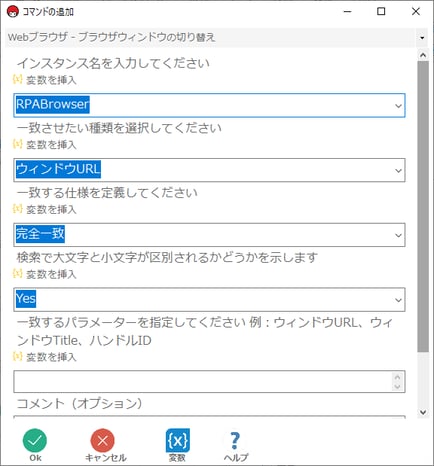The height and width of the screenshot is (466, 434).
Task: Open help via the ヘルプ question mark
Action: point(235,441)
